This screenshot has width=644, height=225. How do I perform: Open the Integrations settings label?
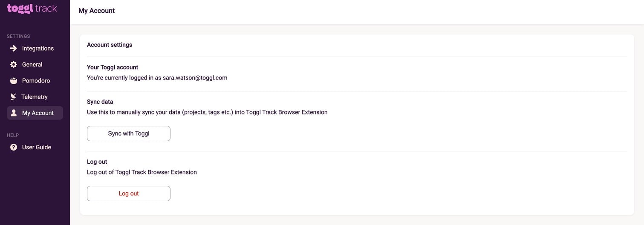(38, 48)
